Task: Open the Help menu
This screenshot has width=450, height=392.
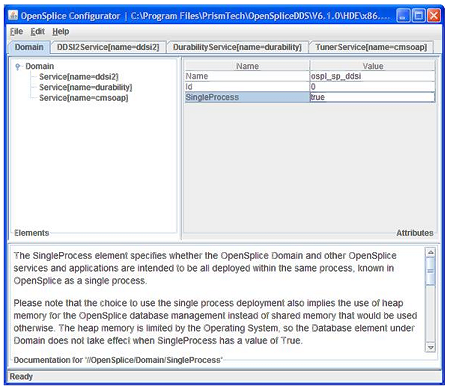Action: (x=61, y=32)
